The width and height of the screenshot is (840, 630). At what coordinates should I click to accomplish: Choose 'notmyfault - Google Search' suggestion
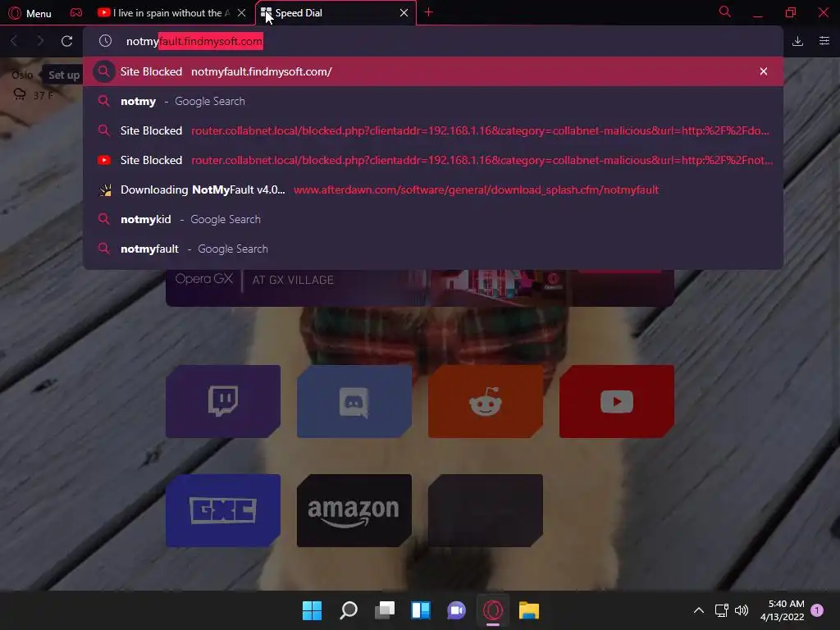(x=433, y=249)
